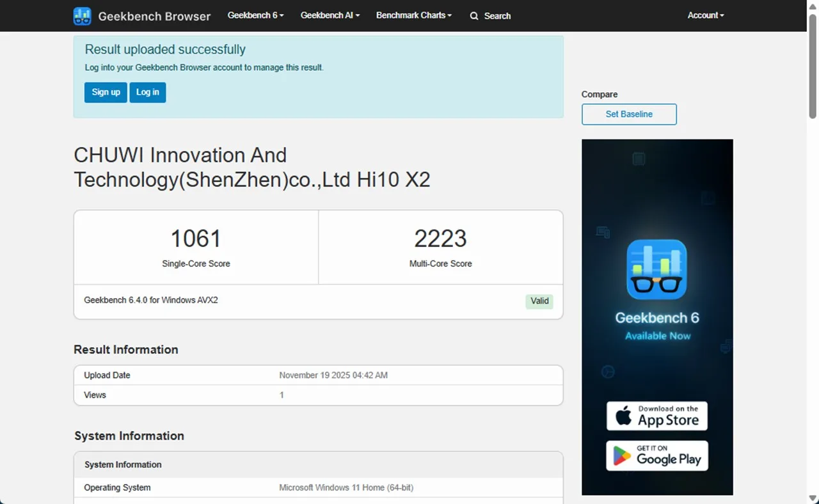This screenshot has height=504, width=819.
Task: Click the 2223 Multi-Core Score value
Action: 440,239
